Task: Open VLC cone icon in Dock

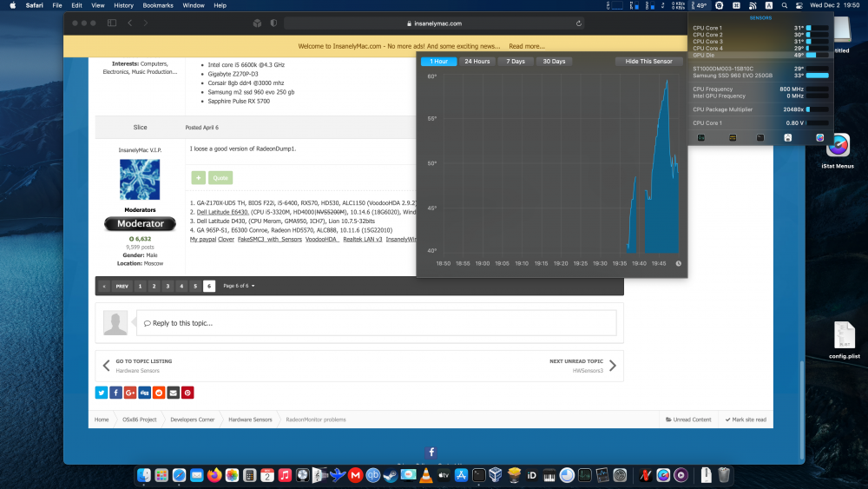Action: click(x=425, y=475)
